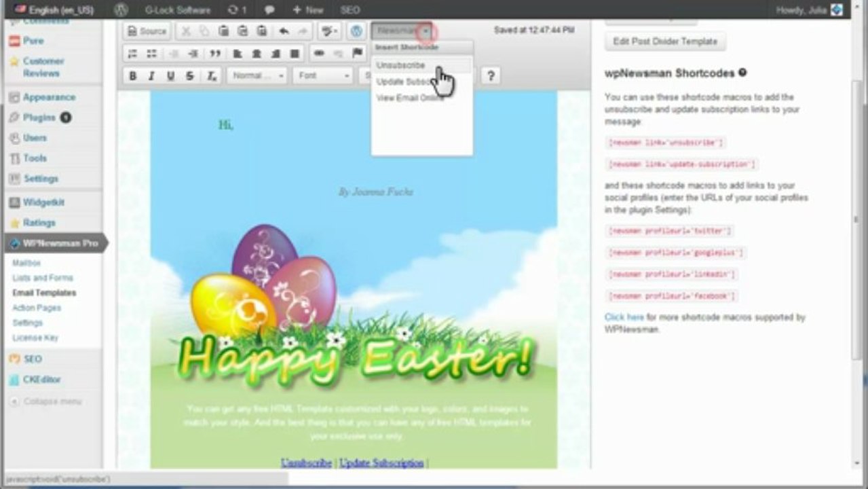Click the Undo arrow icon
868x489 pixels.
tap(284, 31)
